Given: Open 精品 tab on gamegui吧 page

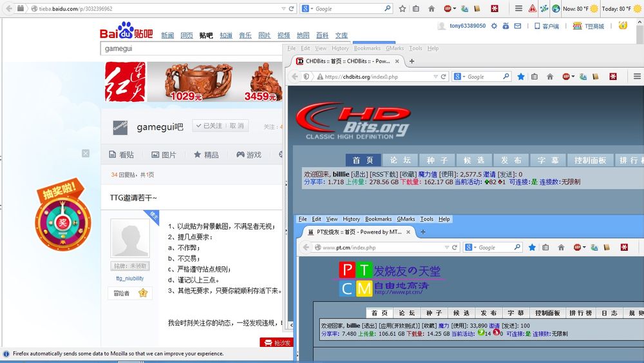Looking at the screenshot, I should 206,155.
